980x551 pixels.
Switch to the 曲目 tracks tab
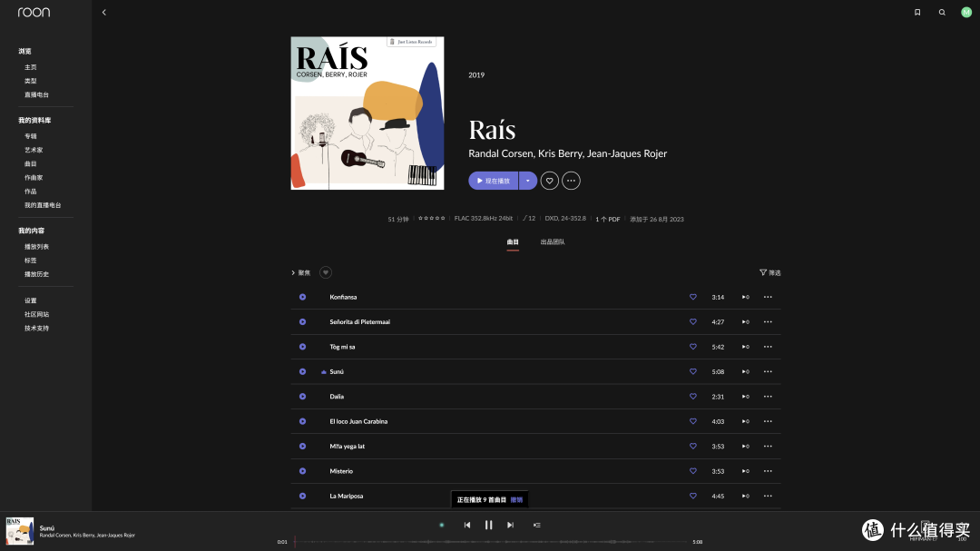(x=513, y=242)
